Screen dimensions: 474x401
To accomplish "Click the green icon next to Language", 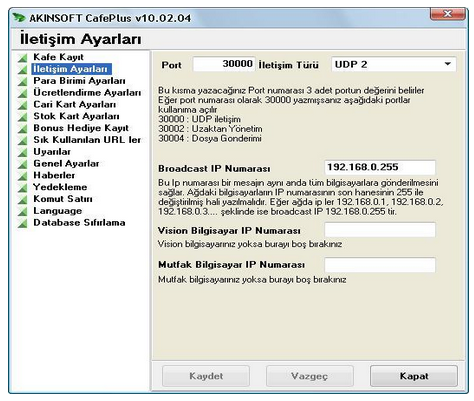I will (23, 211).
